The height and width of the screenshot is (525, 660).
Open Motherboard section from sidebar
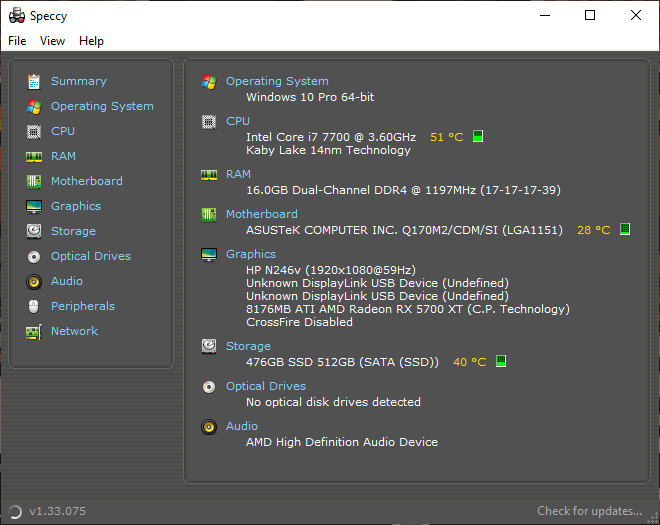point(87,181)
